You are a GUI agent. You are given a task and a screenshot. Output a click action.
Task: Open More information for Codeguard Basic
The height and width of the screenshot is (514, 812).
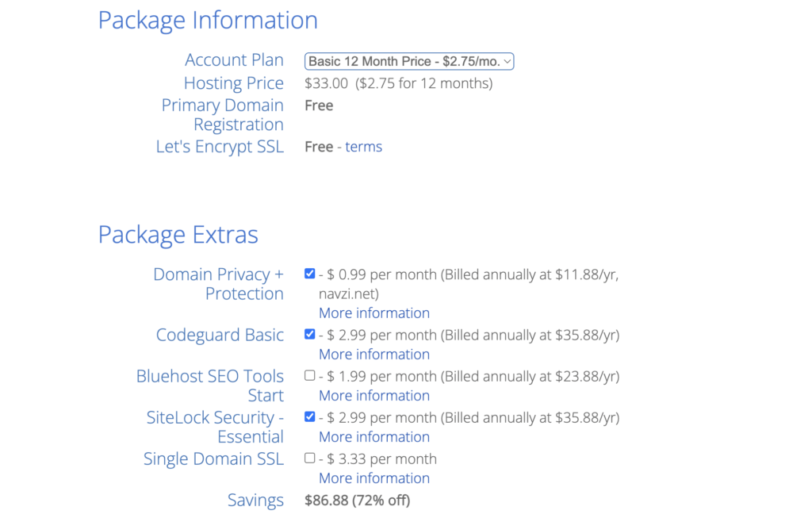point(374,354)
